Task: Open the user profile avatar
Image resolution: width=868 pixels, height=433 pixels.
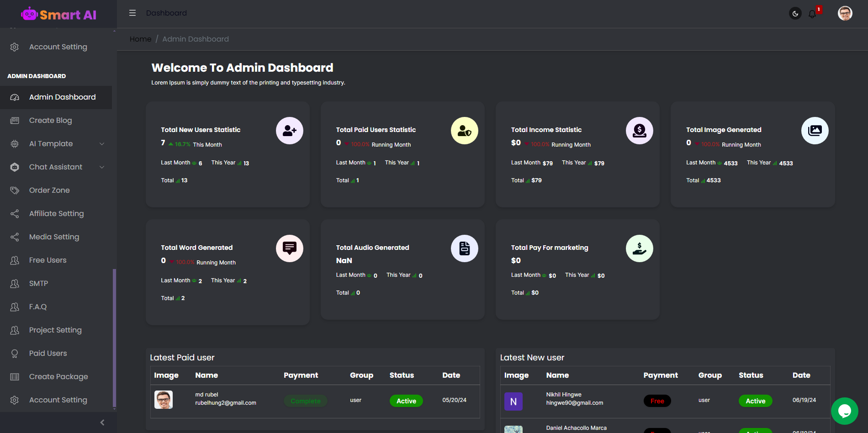Action: coord(845,13)
